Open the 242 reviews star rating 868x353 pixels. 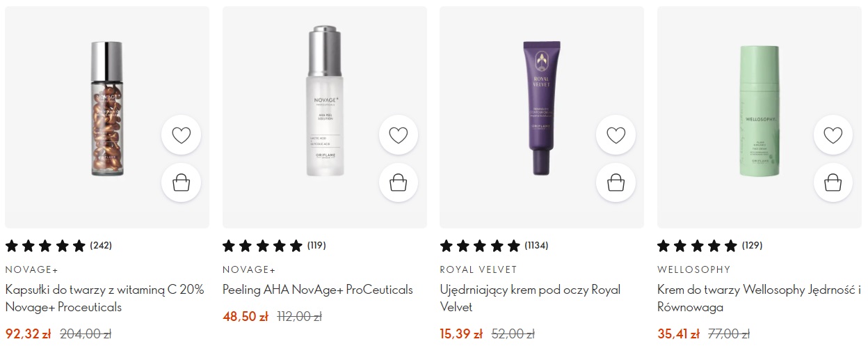(x=58, y=245)
